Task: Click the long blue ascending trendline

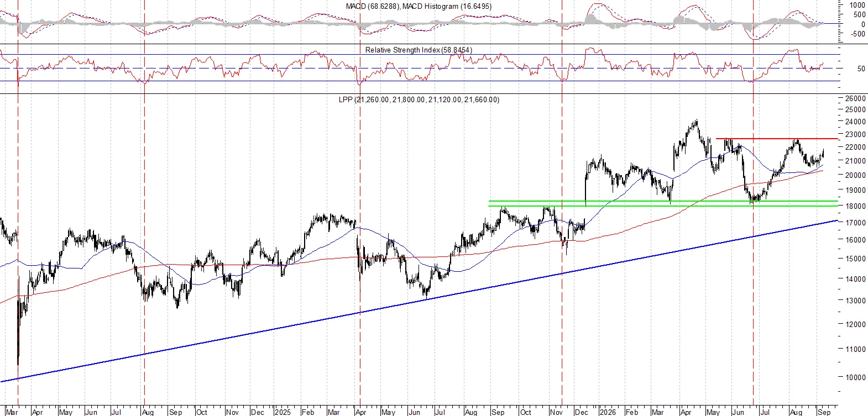Action: tap(419, 301)
